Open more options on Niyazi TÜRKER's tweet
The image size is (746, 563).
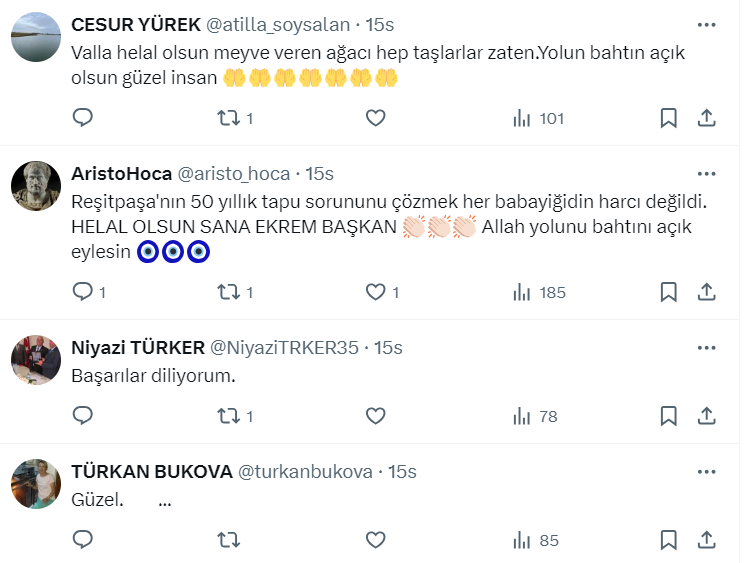point(706,348)
